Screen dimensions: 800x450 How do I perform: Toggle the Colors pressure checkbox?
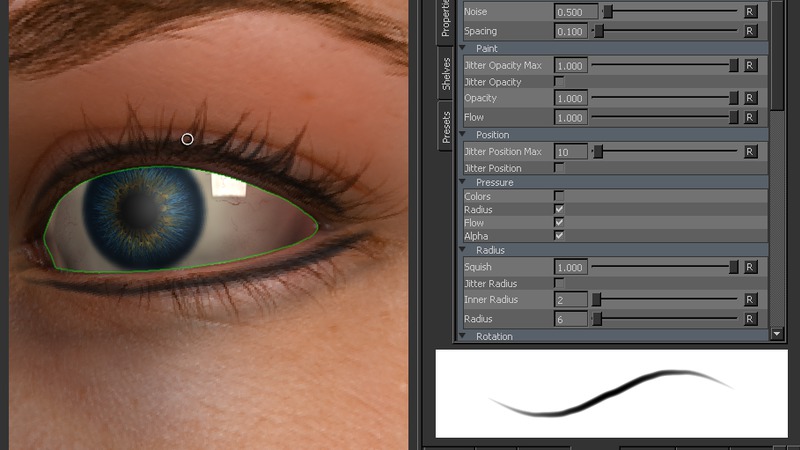click(559, 196)
